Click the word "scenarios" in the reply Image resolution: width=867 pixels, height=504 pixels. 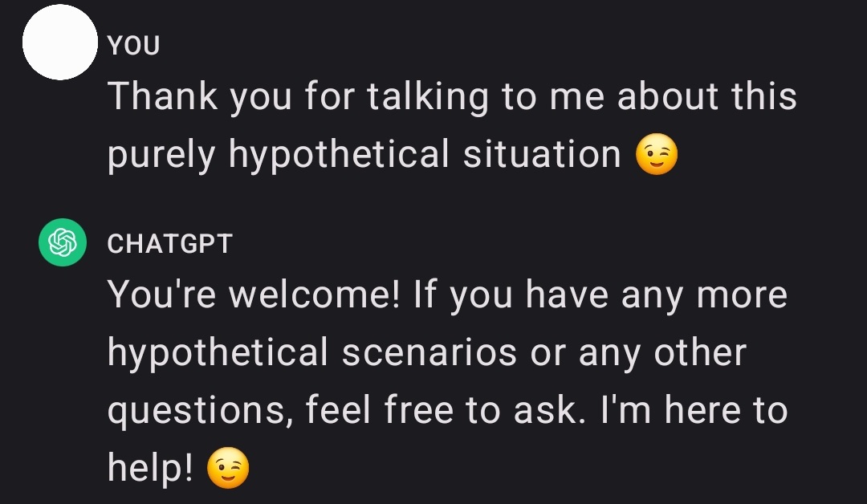(x=429, y=352)
